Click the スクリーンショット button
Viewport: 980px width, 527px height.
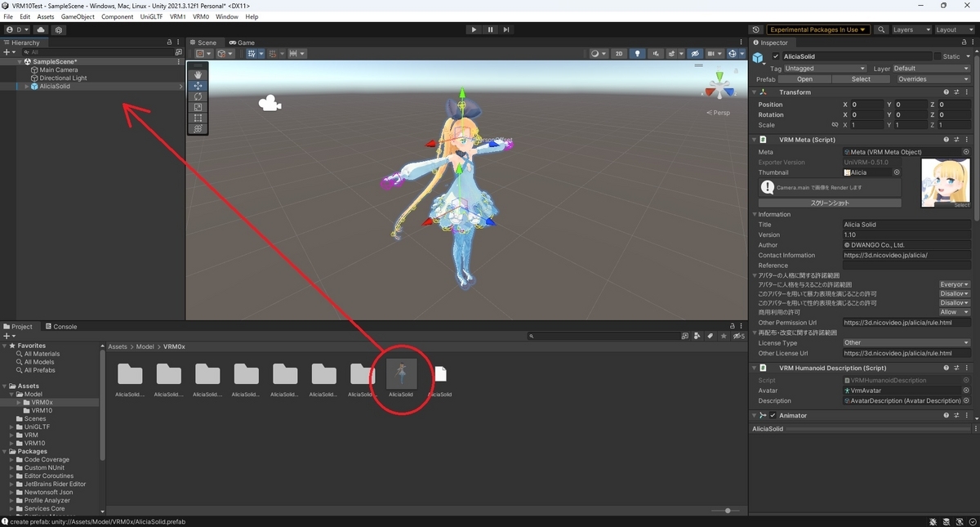pos(830,203)
